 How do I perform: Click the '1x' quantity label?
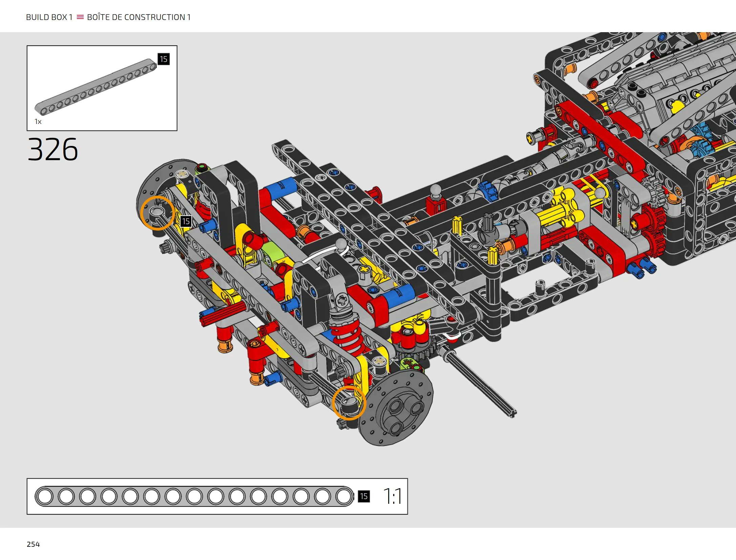coord(38,122)
